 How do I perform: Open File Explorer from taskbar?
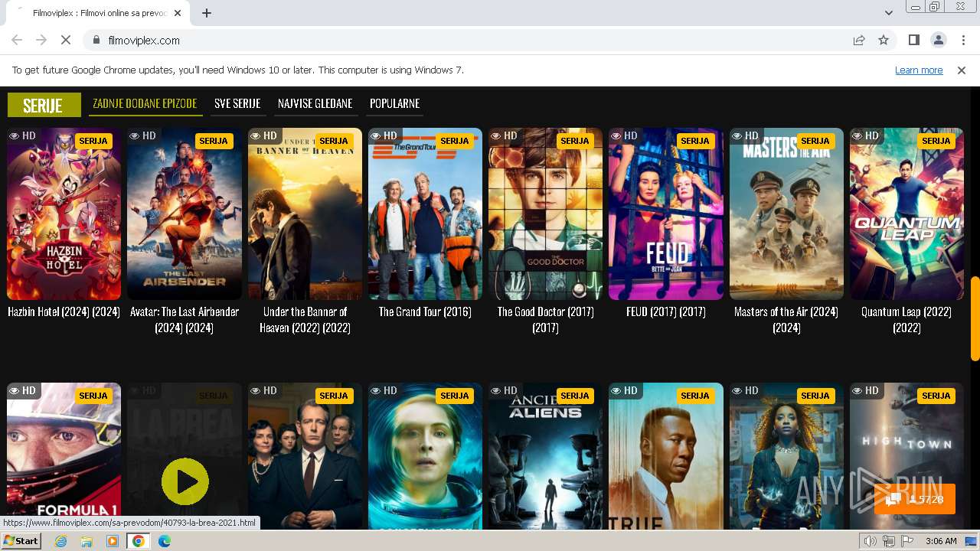(87, 541)
